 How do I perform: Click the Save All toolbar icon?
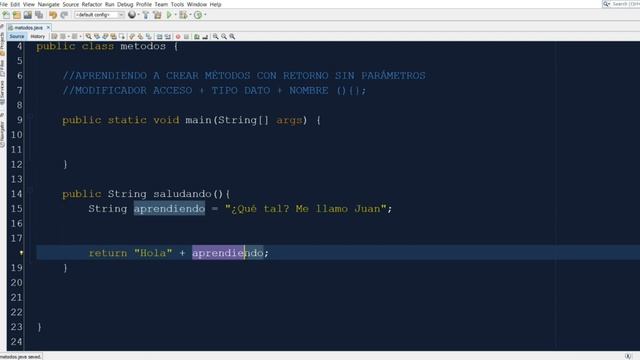tap(39, 15)
